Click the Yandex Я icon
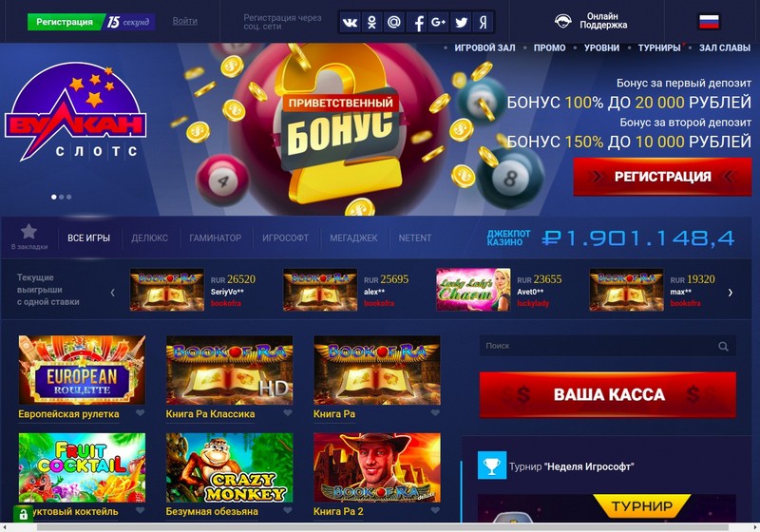 coord(483,22)
